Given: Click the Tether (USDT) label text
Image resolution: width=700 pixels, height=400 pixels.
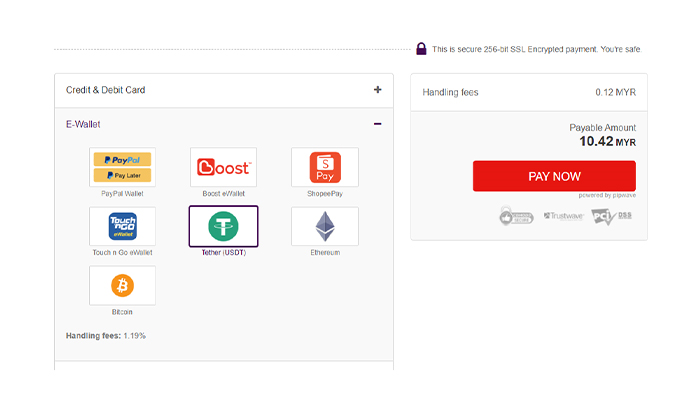Looking at the screenshot, I should [224, 253].
